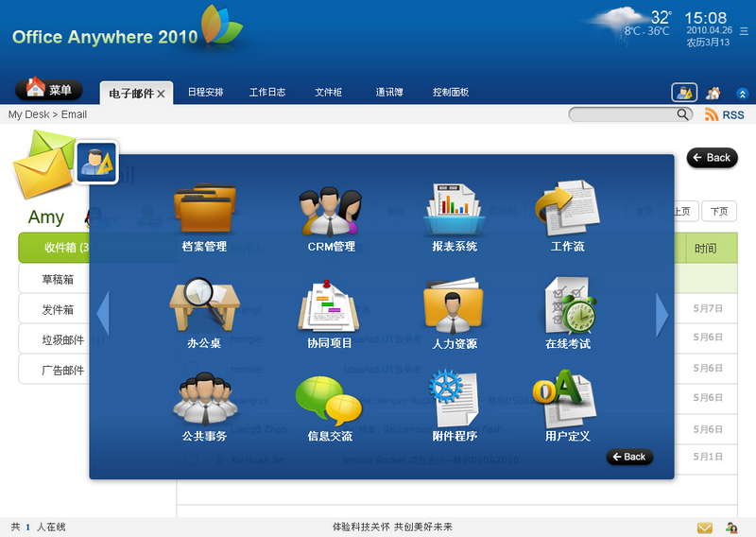Screen dimensions: 756x537
Task: Click the 5月7日 date cell
Action: [707, 308]
